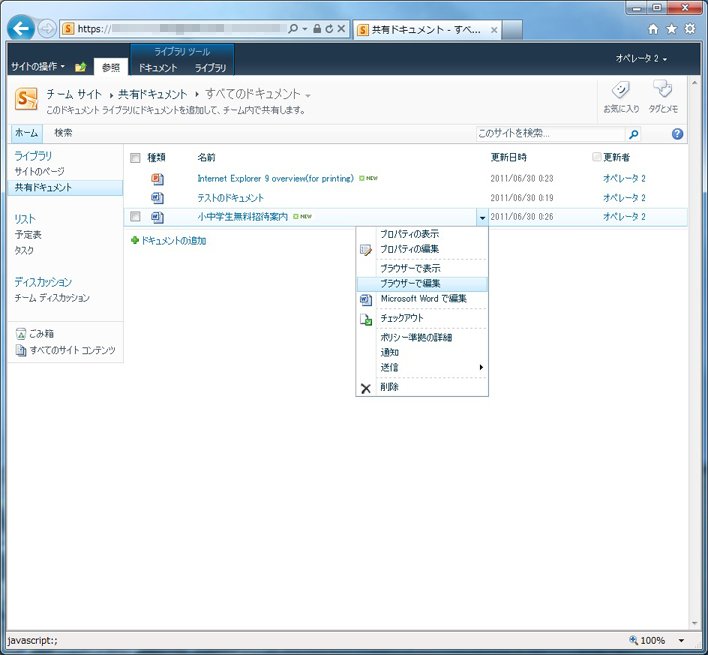Click the green plus ドキュメントの追加 icon

coord(134,240)
